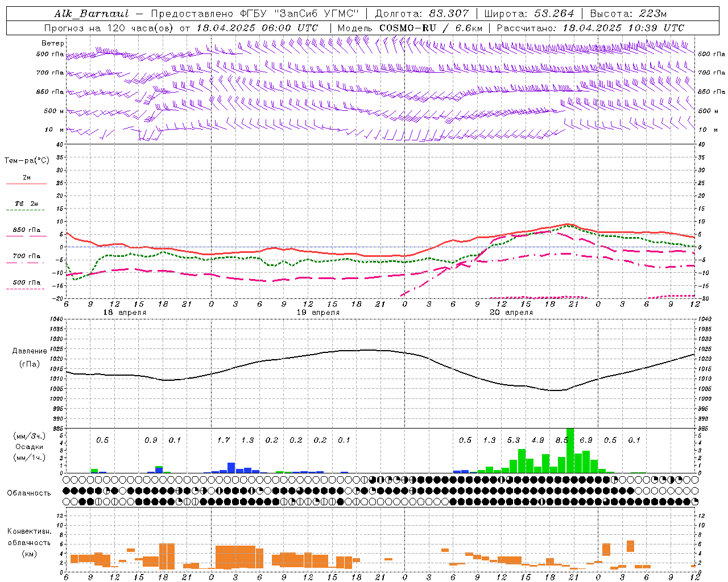The height and width of the screenshot is (582, 728).
Task: Click the "(мм/3ч.)" unit label
Action: click(x=29, y=436)
